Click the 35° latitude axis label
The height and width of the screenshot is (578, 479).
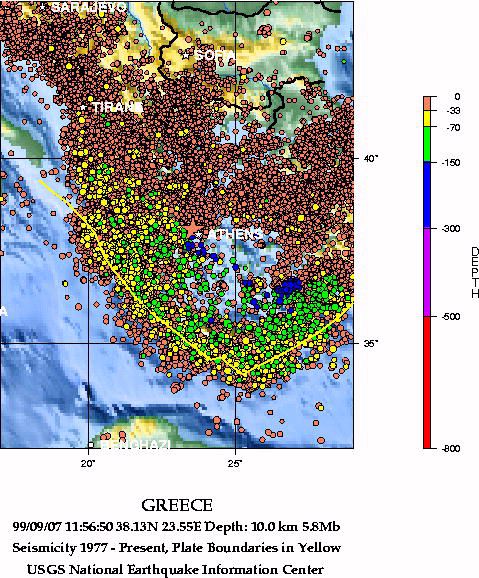(x=371, y=344)
